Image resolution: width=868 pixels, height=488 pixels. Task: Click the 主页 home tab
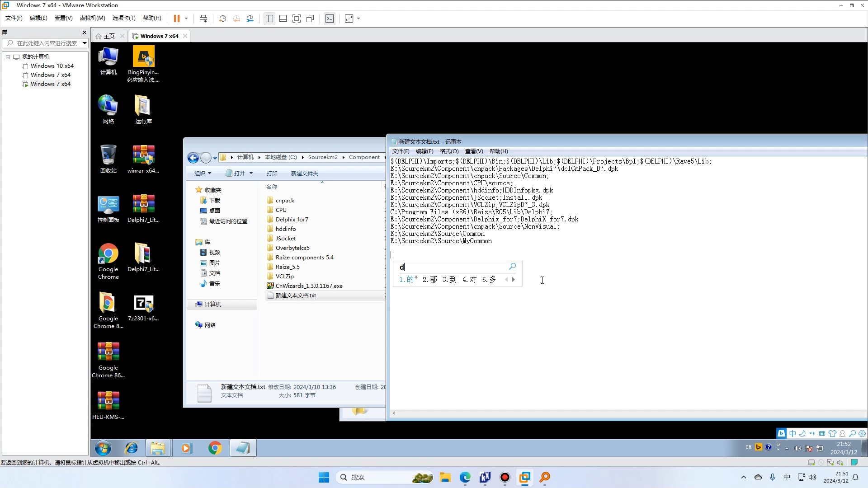[x=109, y=36]
